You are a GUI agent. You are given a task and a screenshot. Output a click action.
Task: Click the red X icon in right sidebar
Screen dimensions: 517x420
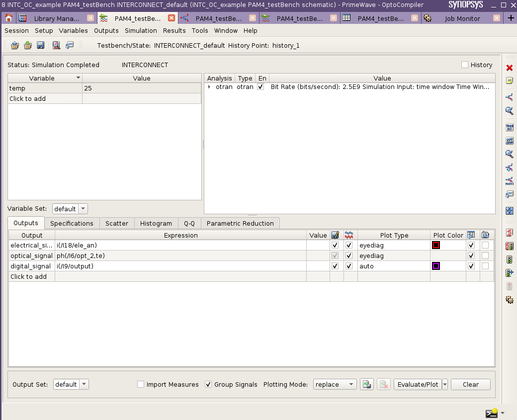coord(510,68)
